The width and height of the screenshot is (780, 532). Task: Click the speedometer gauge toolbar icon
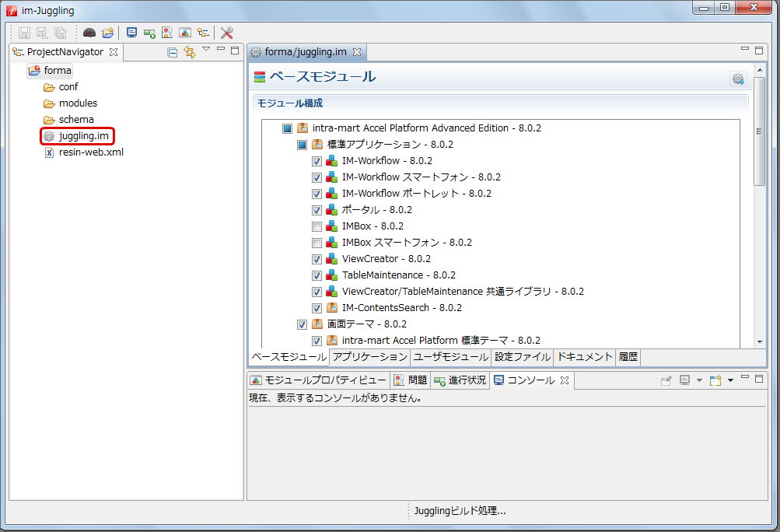click(89, 33)
